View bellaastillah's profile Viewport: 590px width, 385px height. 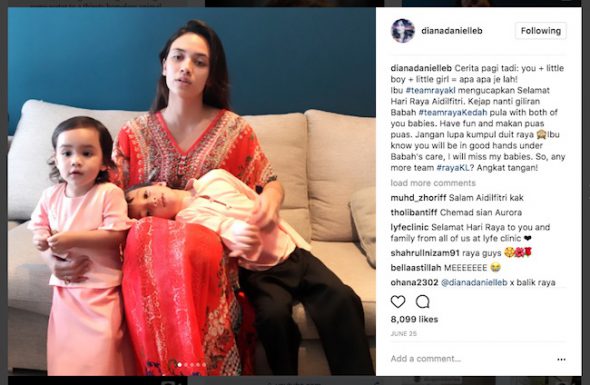tap(416, 268)
